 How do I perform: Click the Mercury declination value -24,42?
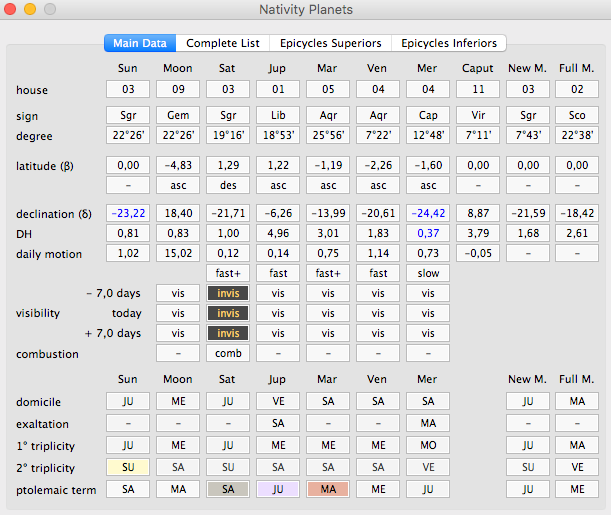428,213
